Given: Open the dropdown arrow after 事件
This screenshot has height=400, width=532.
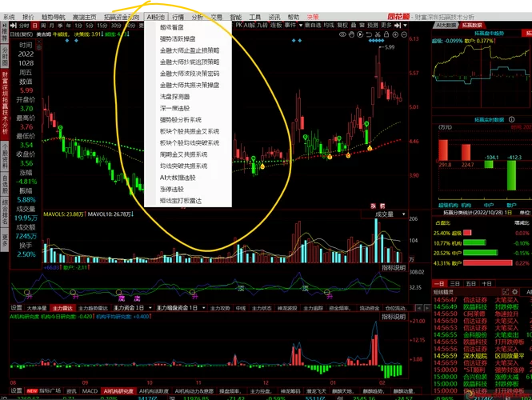Looking at the screenshot, I should (x=301, y=26).
